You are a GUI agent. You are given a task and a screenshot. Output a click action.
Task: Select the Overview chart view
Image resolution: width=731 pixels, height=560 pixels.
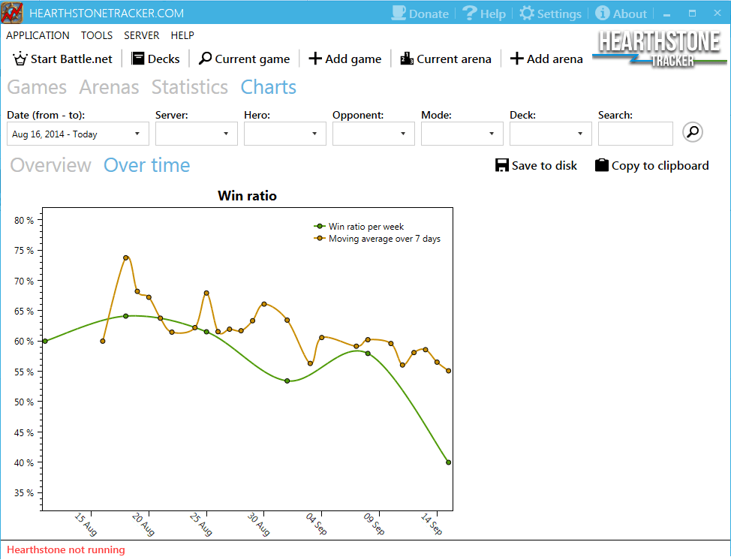pos(50,165)
